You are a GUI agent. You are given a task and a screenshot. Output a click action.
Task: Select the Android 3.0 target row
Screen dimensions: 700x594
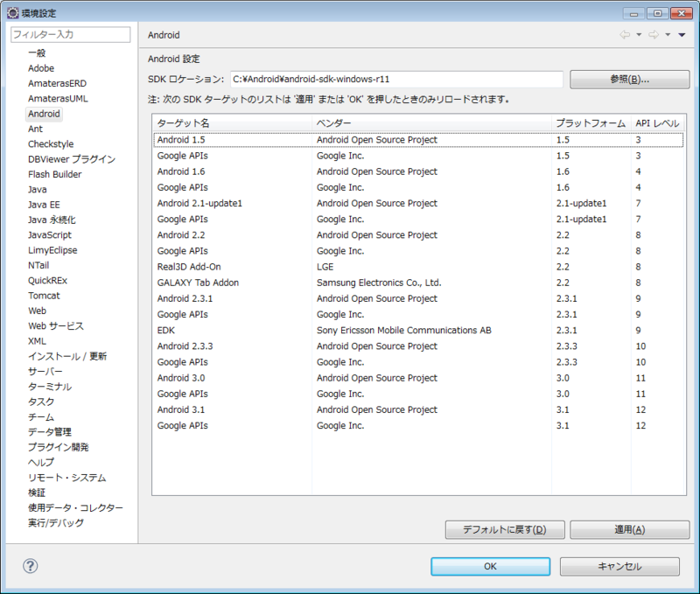[x=418, y=378]
